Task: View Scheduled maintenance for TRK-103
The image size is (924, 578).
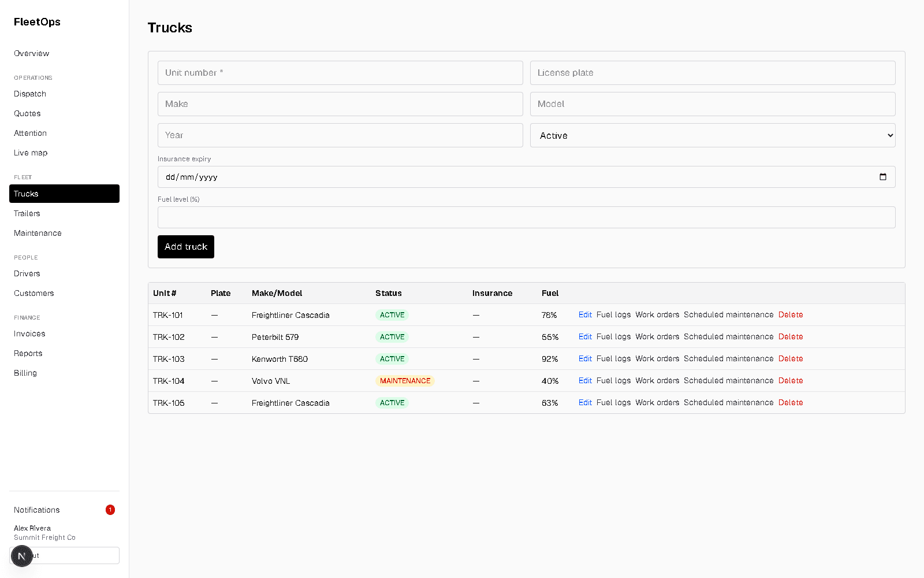Action: [728, 358]
